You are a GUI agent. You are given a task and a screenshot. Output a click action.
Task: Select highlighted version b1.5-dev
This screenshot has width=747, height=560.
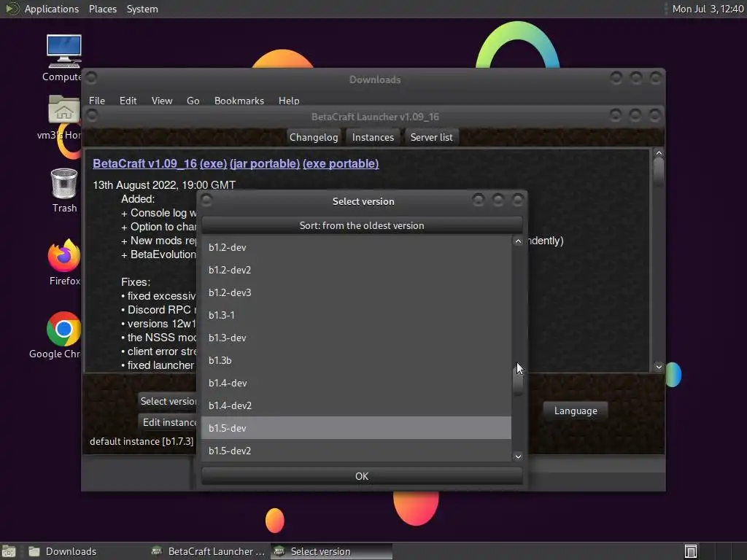356,428
